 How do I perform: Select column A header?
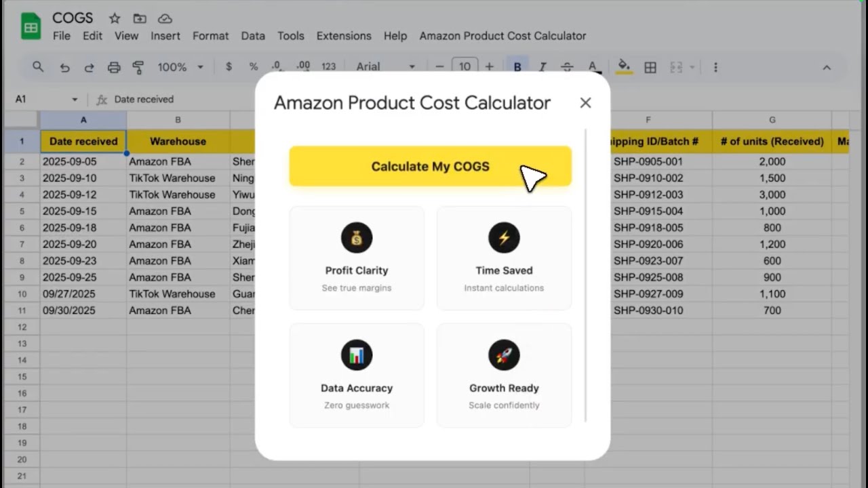click(x=83, y=120)
